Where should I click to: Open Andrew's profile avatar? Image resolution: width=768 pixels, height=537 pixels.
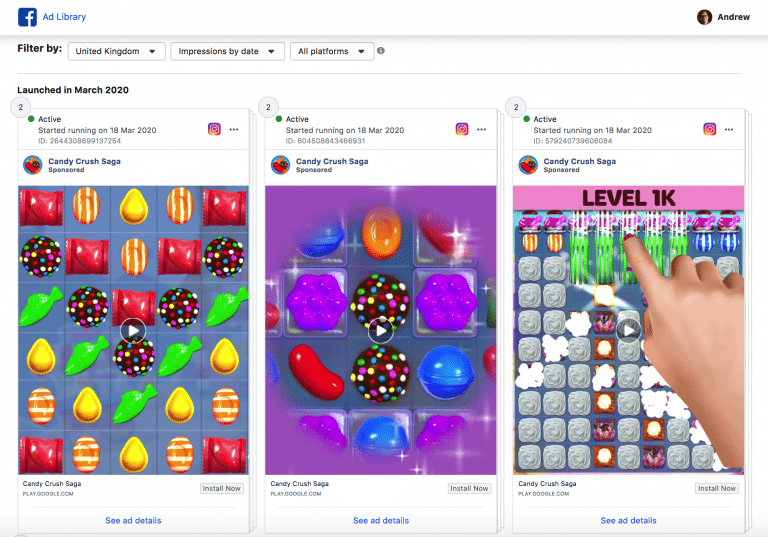tap(704, 17)
